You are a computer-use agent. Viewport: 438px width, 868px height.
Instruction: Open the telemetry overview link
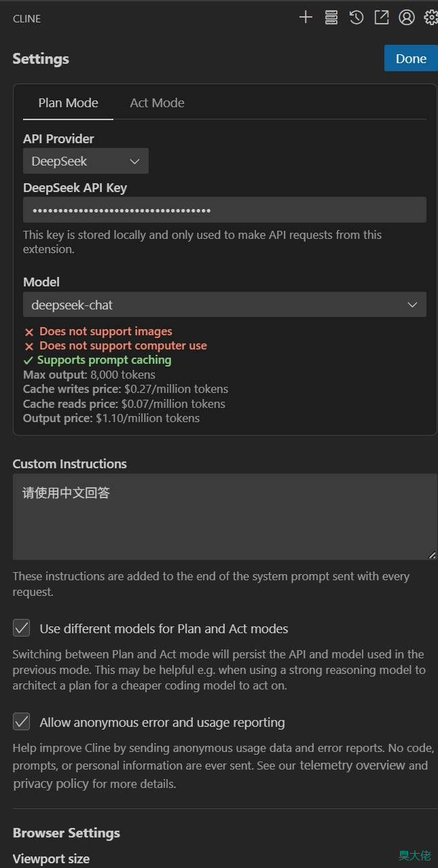(x=352, y=766)
